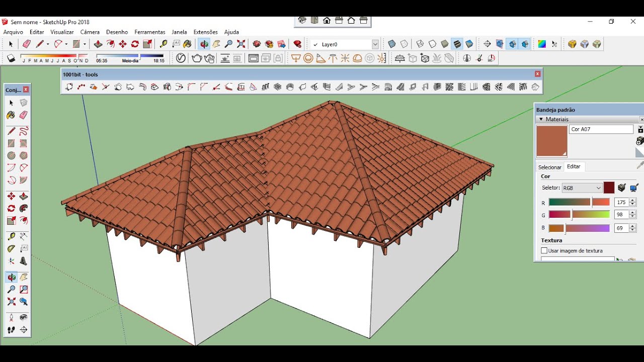Select the Axes tool in Conj palette
This screenshot has width=644, height=362.
click(11, 261)
